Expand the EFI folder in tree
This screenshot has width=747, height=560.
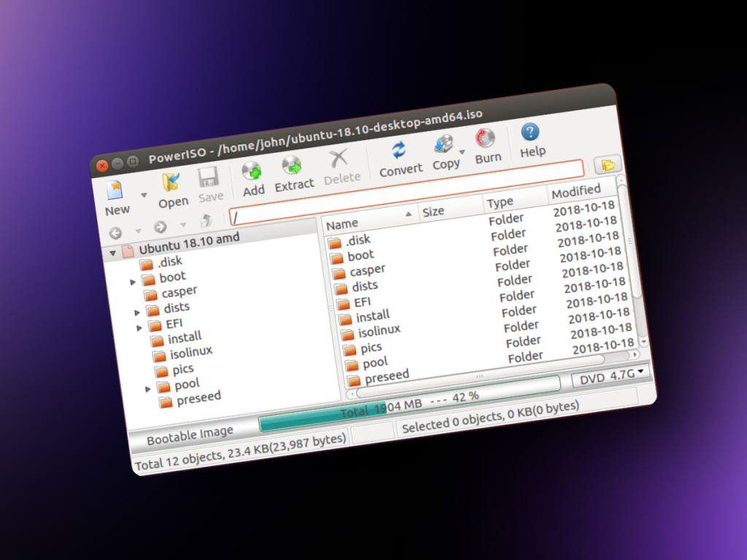[139, 328]
